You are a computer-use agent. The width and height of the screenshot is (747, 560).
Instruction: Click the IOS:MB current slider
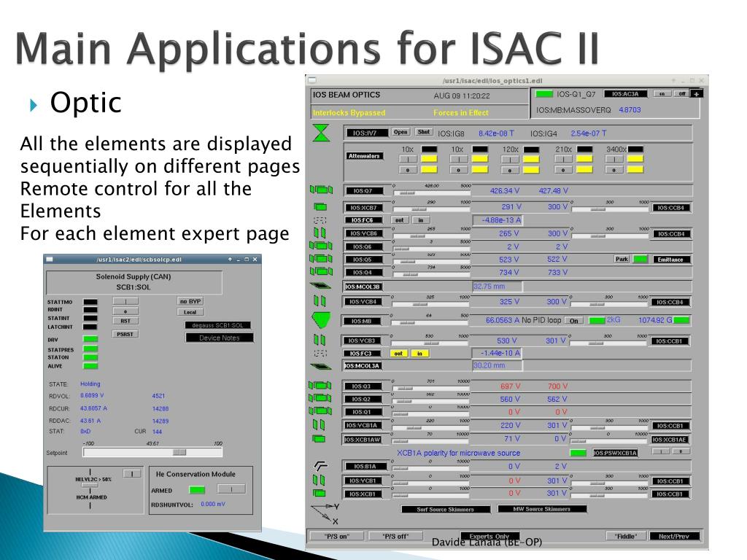[430, 322]
